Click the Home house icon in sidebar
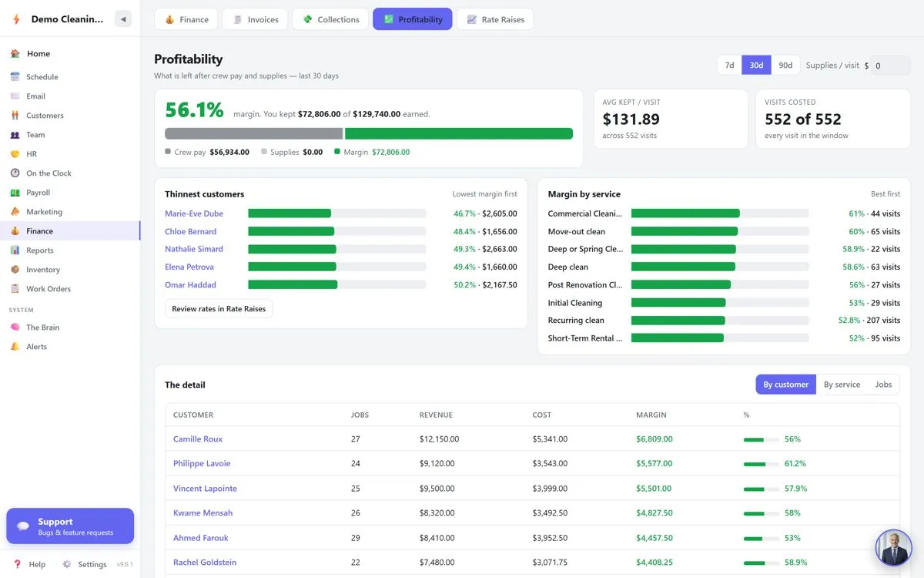This screenshot has width=924, height=578. [15, 54]
